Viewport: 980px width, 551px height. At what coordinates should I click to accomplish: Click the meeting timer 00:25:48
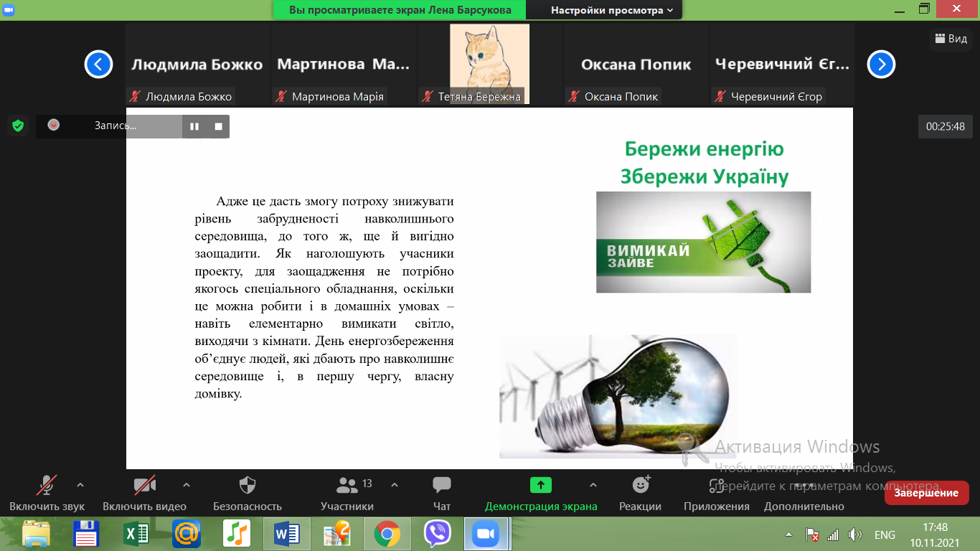coord(945,126)
